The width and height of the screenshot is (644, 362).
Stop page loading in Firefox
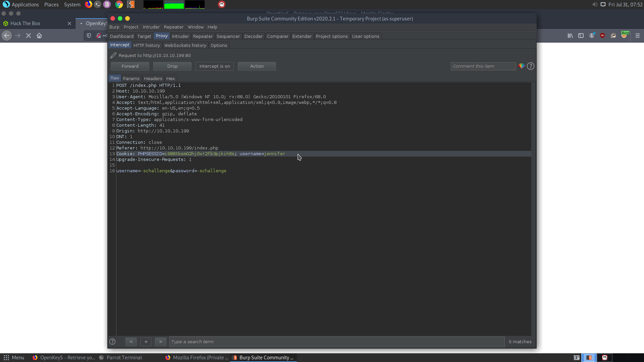click(29, 36)
